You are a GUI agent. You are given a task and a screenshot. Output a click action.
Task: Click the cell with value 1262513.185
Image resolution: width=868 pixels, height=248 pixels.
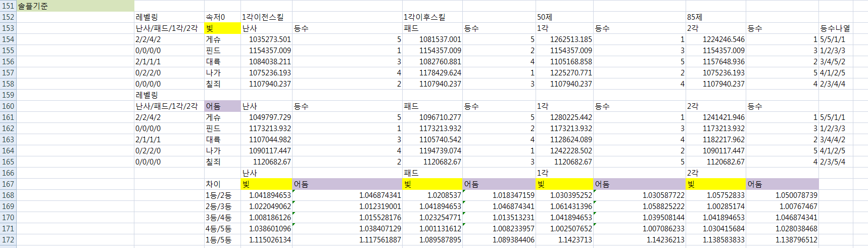click(564, 39)
